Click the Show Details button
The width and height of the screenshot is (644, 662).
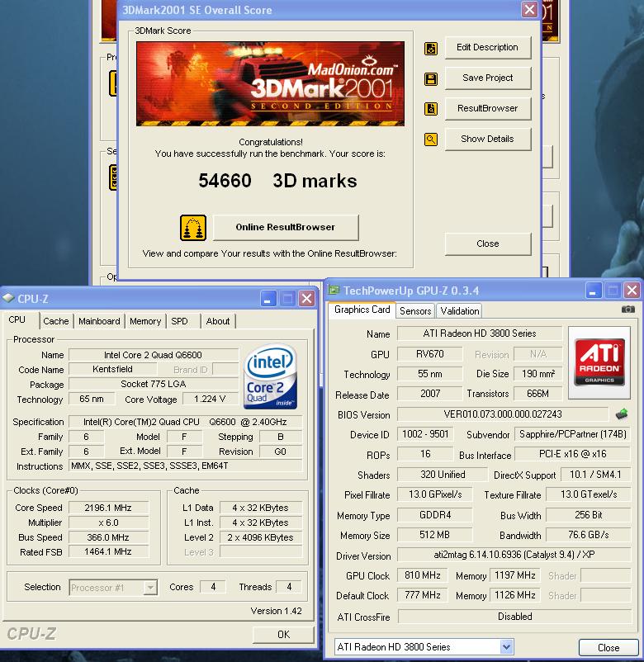click(x=488, y=139)
